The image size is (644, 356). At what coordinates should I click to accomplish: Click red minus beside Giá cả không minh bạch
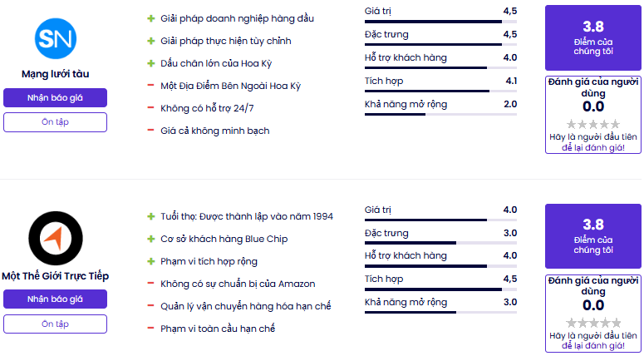point(151,131)
